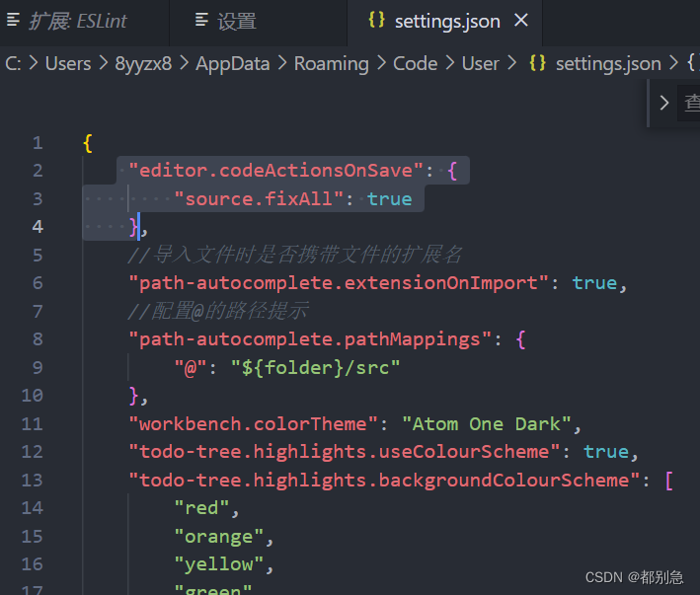Click the "workbench.colorTheme" key
The width and height of the screenshot is (700, 595).
coord(253,424)
